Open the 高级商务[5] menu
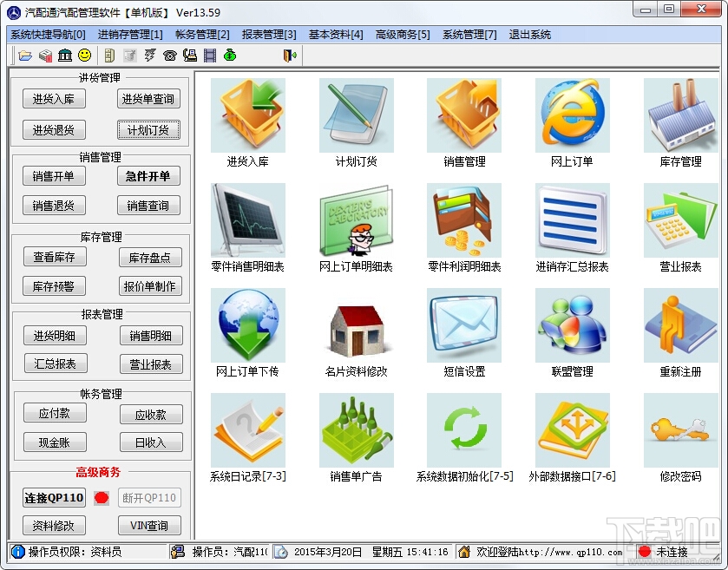Image resolution: width=728 pixels, height=570 pixels. (x=403, y=35)
